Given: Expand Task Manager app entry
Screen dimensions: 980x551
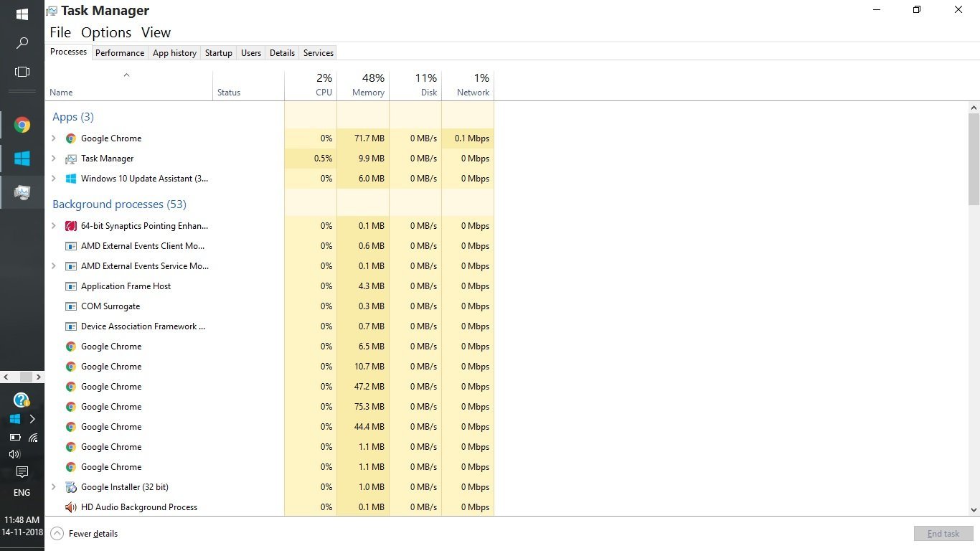Looking at the screenshot, I should click(x=54, y=159).
